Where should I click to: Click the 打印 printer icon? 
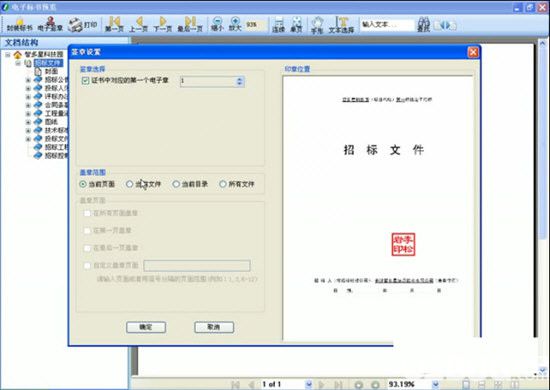click(82, 25)
